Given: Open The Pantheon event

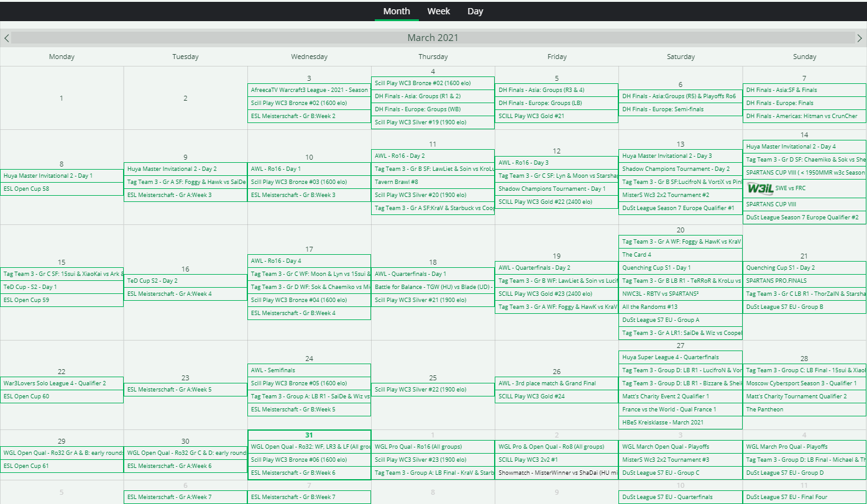Looking at the screenshot, I should [x=764, y=410].
